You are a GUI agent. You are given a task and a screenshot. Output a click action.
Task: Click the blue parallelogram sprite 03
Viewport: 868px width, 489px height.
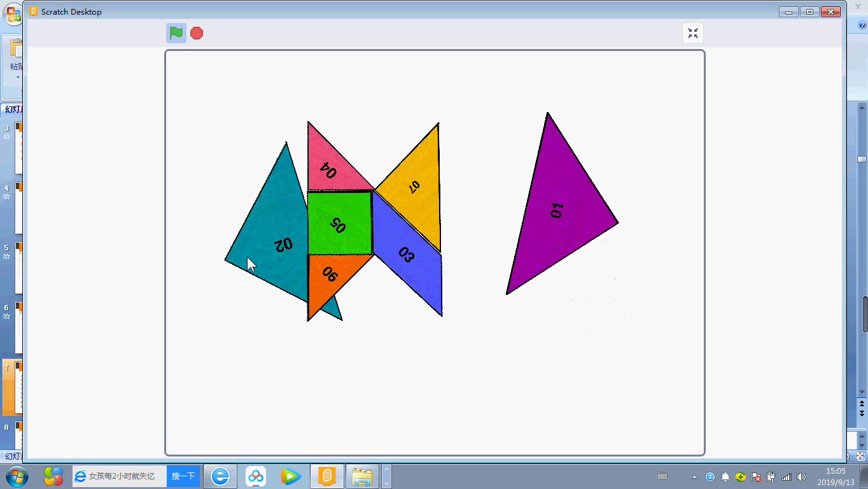tap(407, 255)
